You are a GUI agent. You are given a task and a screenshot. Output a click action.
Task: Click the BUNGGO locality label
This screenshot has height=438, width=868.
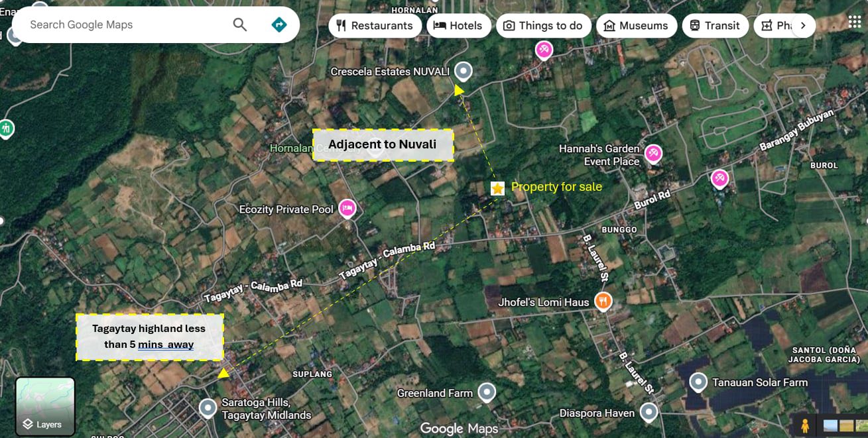[x=619, y=229]
